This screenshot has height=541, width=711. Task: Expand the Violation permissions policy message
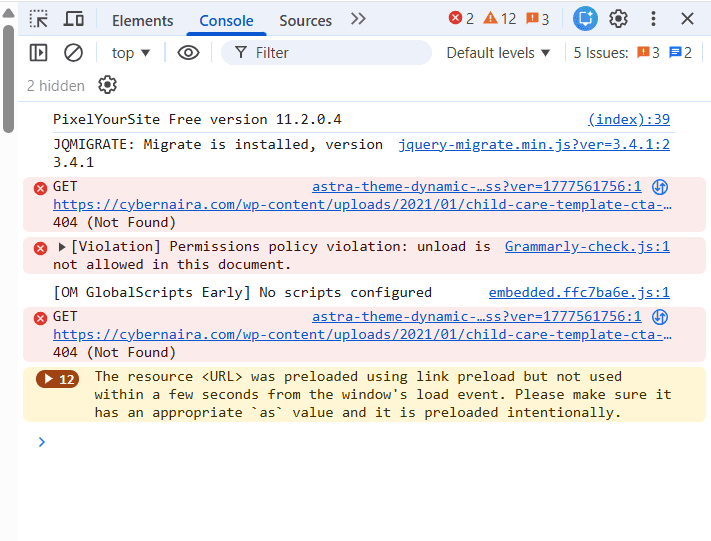[62, 247]
